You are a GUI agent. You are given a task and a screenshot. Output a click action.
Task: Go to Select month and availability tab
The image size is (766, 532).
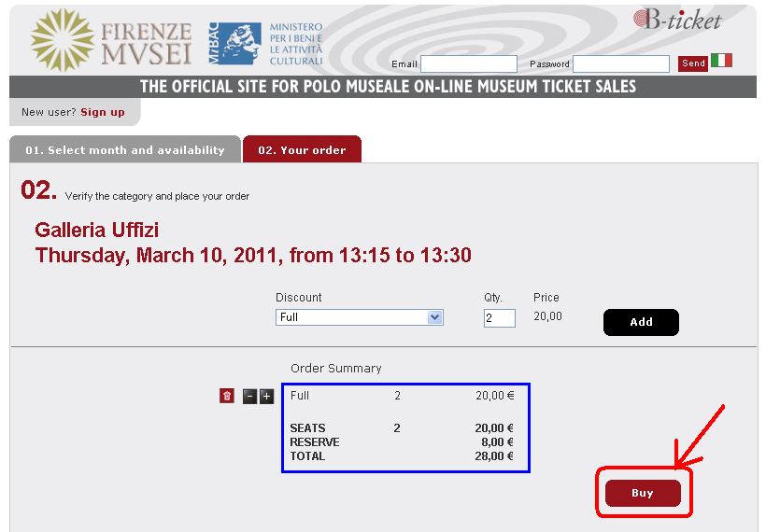[125, 150]
